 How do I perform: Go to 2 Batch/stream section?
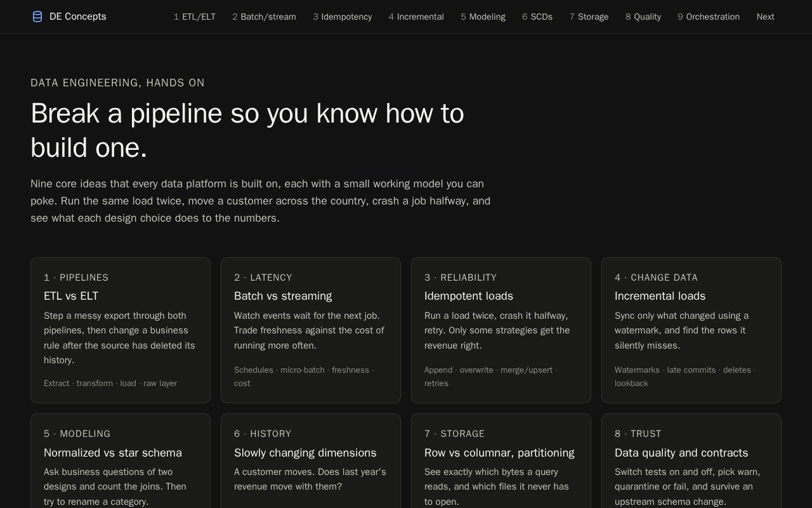[264, 17]
